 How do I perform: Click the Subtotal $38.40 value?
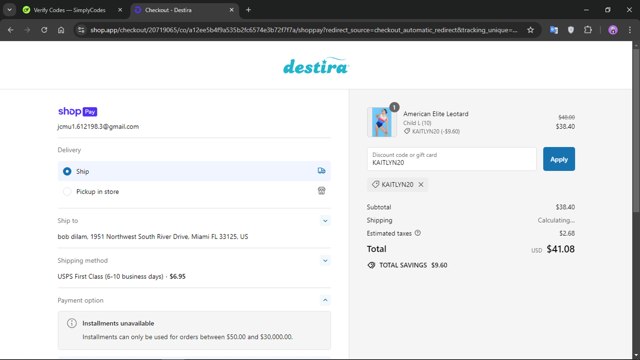pos(565,207)
